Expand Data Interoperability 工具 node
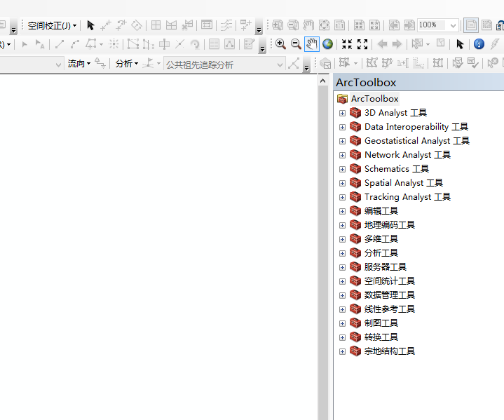The height and width of the screenshot is (420, 504). 342,128
